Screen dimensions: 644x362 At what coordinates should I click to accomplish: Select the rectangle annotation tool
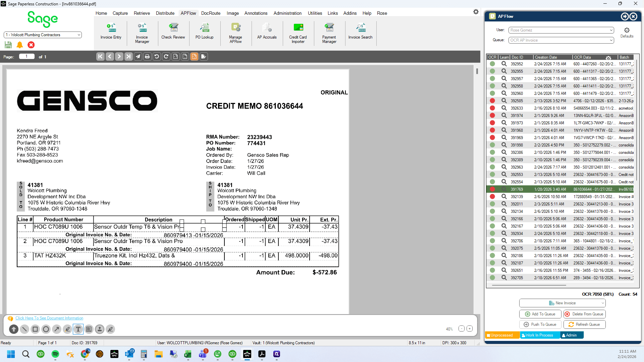pyautogui.click(x=35, y=329)
